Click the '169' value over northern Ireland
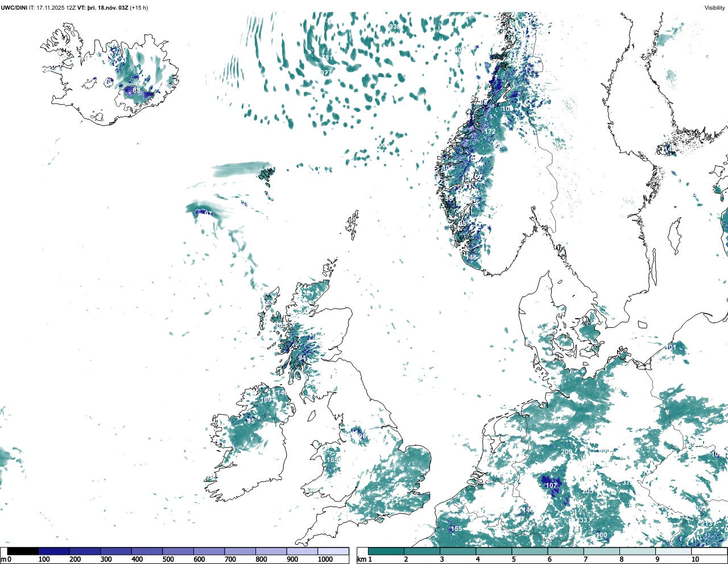This screenshot has width=728, height=564. click(266, 400)
